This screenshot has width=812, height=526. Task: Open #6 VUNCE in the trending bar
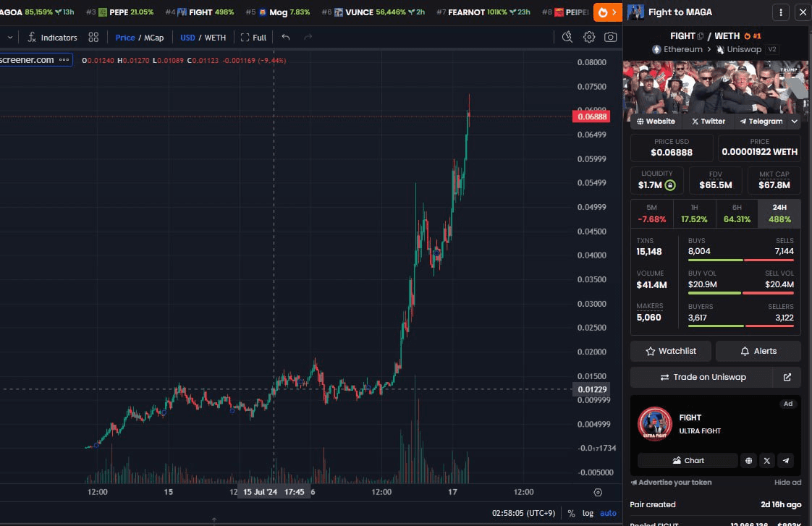373,12
